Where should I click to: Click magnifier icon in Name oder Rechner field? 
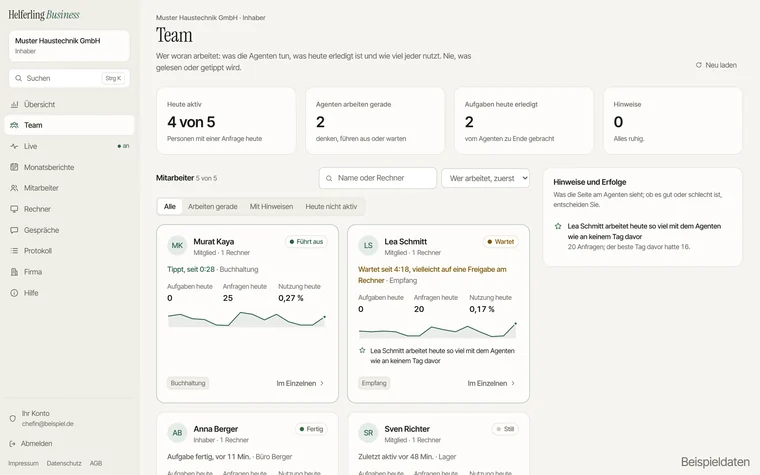point(329,178)
